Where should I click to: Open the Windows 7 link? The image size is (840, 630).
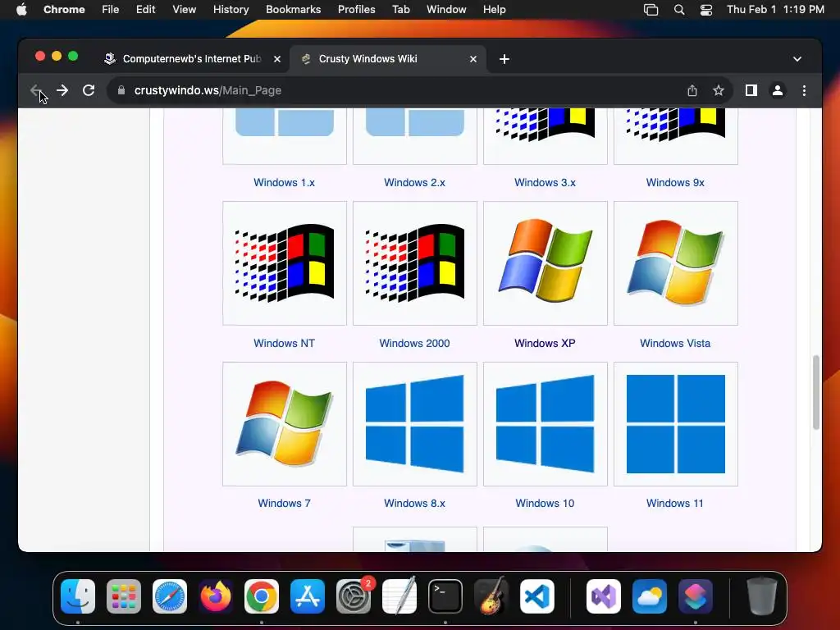[284, 504]
